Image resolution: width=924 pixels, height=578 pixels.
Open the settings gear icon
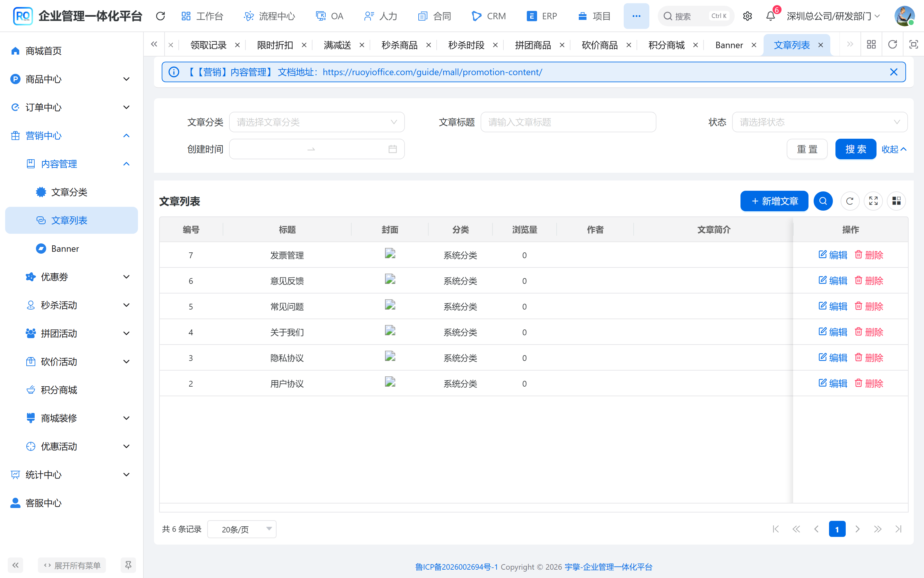747,16
